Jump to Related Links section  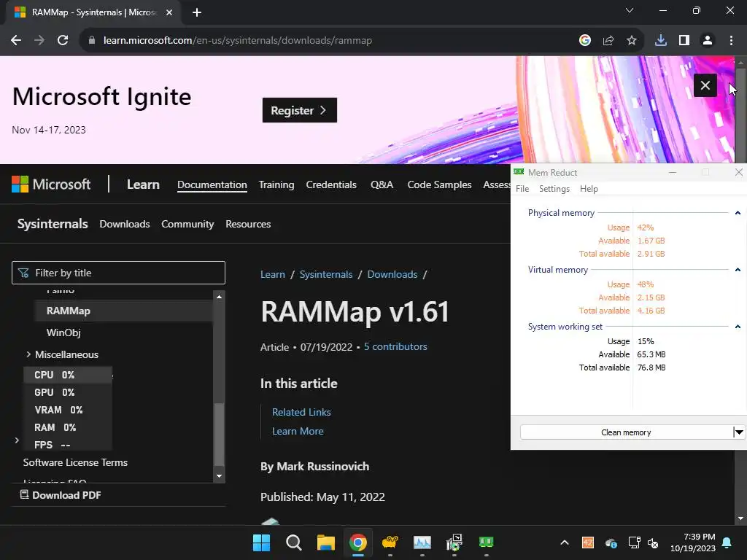[x=301, y=412]
